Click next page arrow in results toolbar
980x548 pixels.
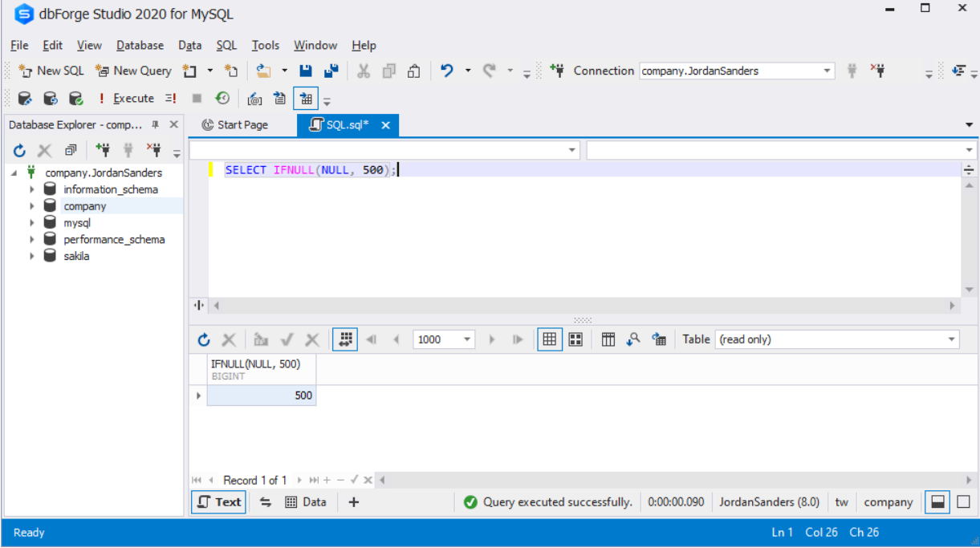492,339
